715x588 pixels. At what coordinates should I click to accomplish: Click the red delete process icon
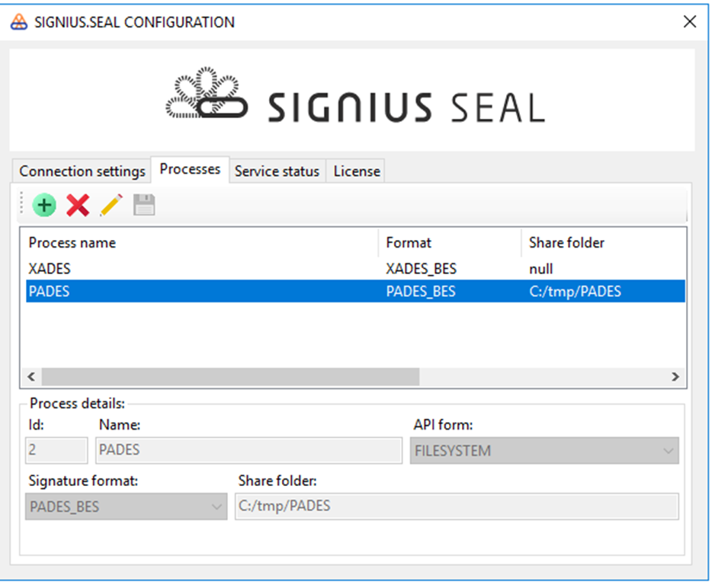[77, 205]
